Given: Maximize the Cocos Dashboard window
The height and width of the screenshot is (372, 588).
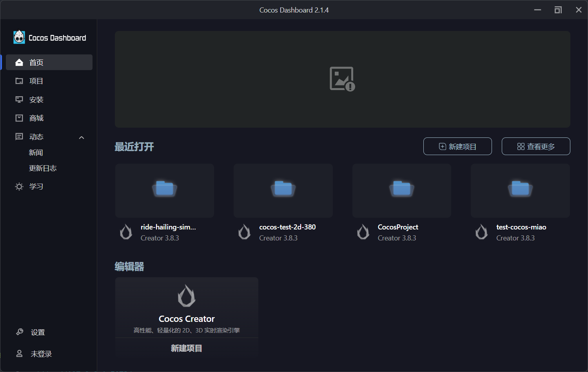Looking at the screenshot, I should (x=558, y=10).
